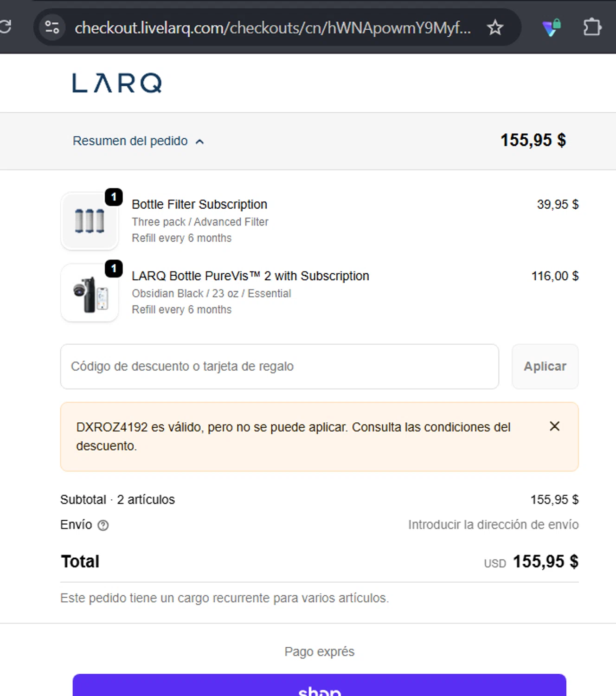The image size is (616, 696).
Task: Go to LARQ logo homepage
Action: (117, 83)
